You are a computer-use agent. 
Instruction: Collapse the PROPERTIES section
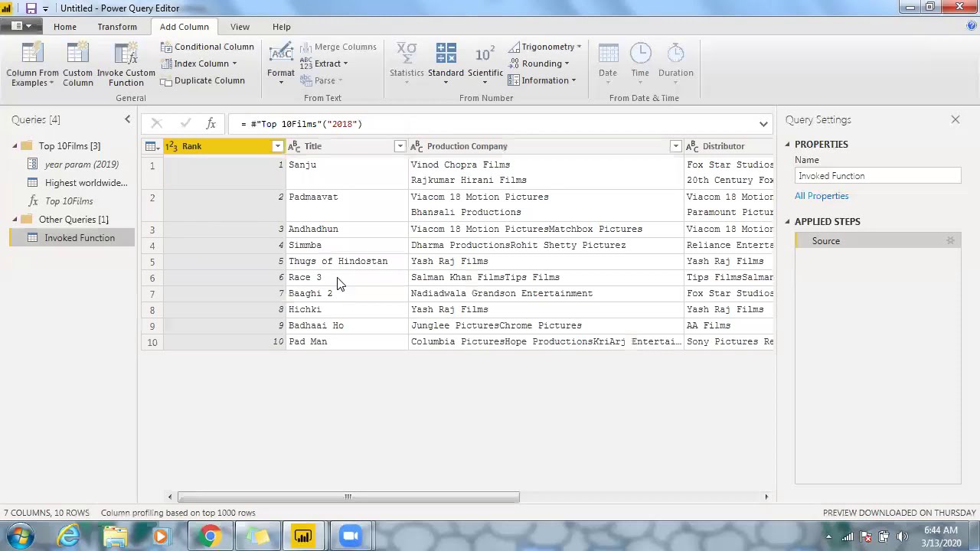coord(787,145)
